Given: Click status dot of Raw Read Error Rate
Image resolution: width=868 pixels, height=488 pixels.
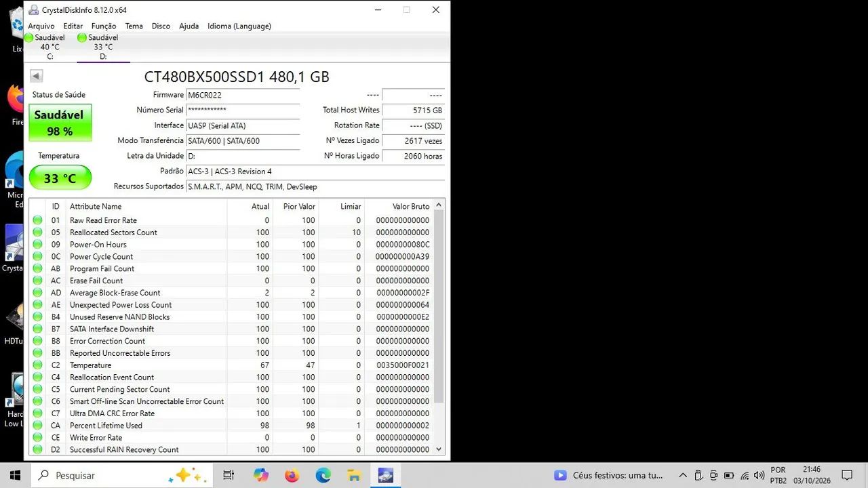Looking at the screenshot, I should [x=37, y=220].
